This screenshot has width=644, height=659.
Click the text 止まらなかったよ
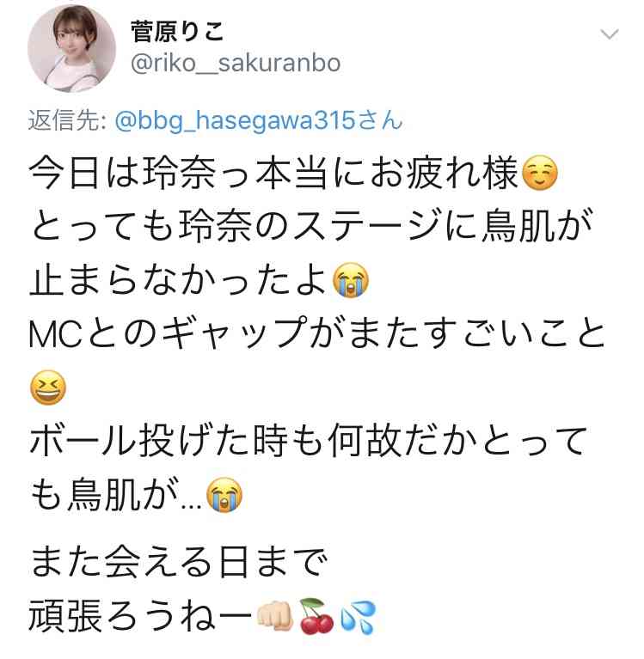click(x=179, y=280)
